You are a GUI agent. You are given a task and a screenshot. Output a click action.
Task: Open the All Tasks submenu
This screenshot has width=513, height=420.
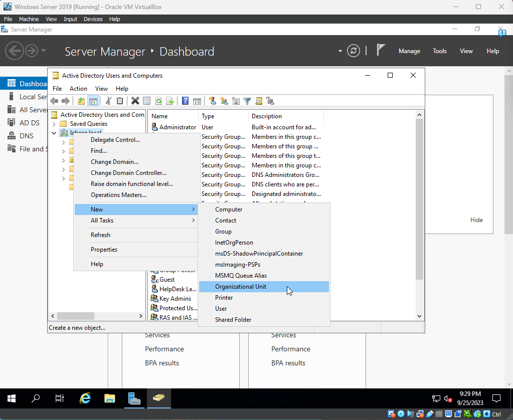pos(136,221)
